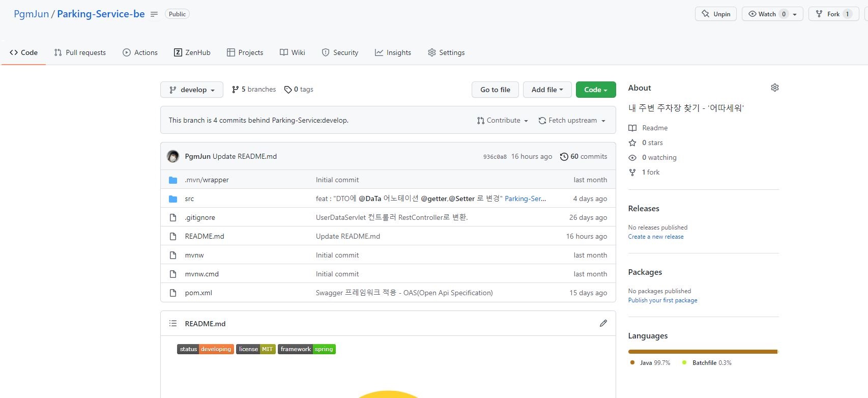Open the Security tab
Viewport: 868px width, 398px height.
(340, 52)
